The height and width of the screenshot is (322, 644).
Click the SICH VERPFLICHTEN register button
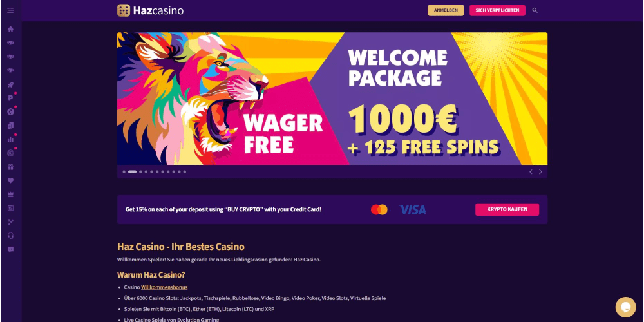[x=497, y=10]
